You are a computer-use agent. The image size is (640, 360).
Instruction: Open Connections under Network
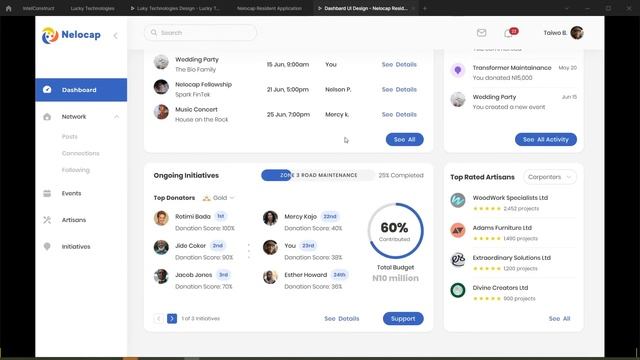tap(80, 153)
